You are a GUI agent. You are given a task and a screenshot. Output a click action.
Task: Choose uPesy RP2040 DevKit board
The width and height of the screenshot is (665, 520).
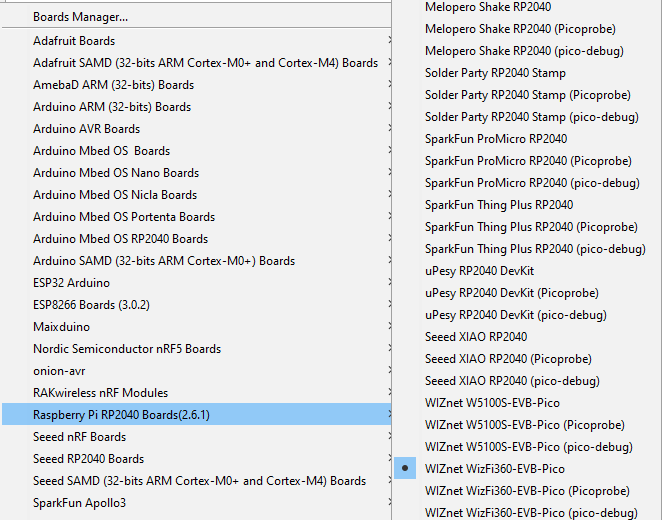pyautogui.click(x=527, y=271)
